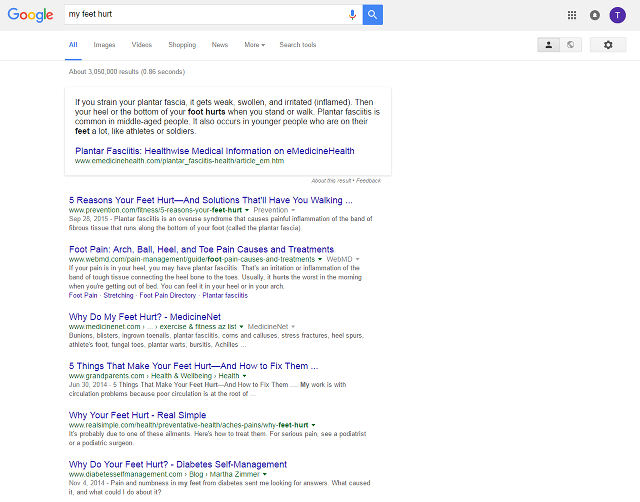This screenshot has width=640, height=502.
Task: Open Why Do My Feet Hurt MedicineNet
Action: pyautogui.click(x=145, y=317)
